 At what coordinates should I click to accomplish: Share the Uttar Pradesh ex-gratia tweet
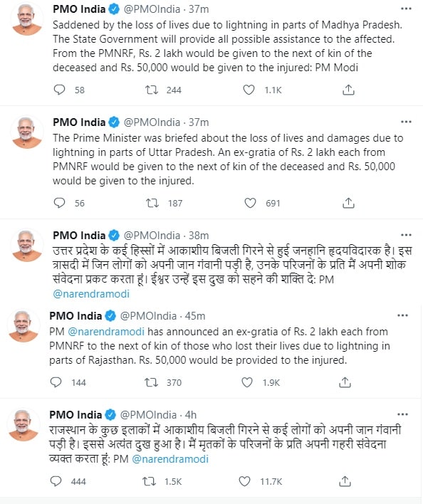click(348, 203)
